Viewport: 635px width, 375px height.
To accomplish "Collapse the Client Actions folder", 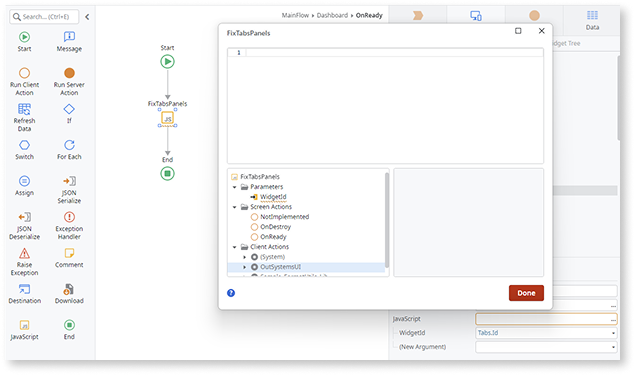I will pos(234,247).
